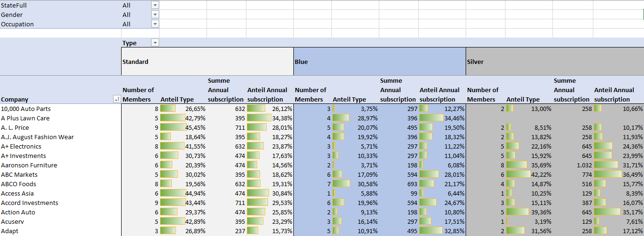Select the Accord Investments row label

coord(61,203)
